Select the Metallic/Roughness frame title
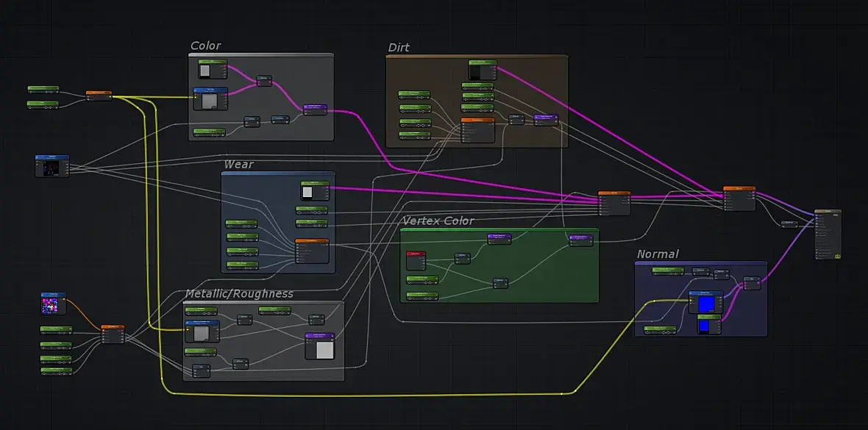Viewport: 868px width, 430px height. tap(239, 294)
